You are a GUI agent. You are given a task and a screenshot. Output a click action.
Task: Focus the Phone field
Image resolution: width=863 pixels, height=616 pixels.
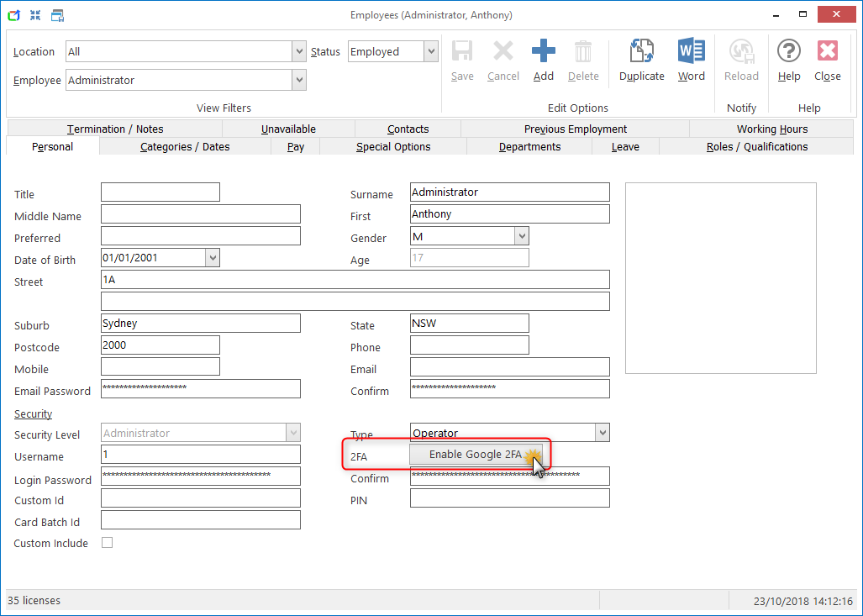470,345
